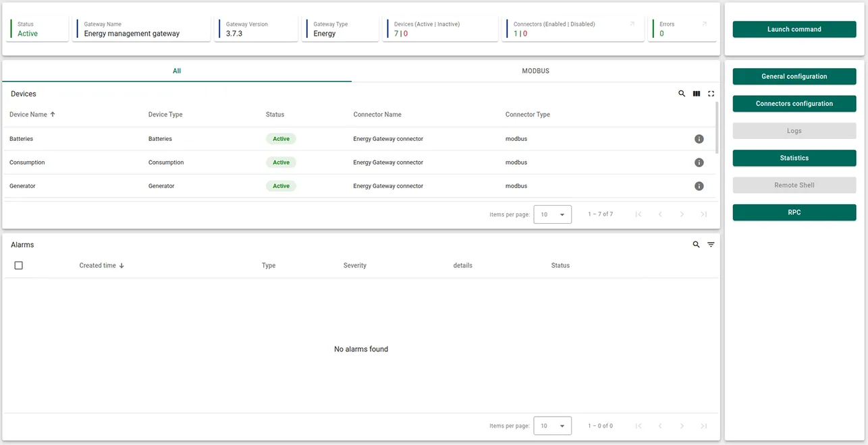Image resolution: width=868 pixels, height=445 pixels.
Task: Expand Devices widget to fullscreen
Action: [711, 94]
